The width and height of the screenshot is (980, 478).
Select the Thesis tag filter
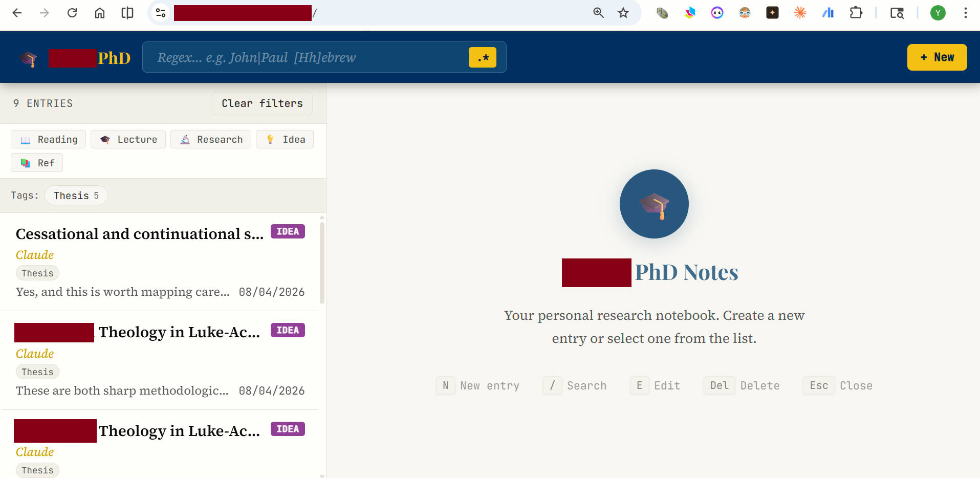pyautogui.click(x=76, y=195)
